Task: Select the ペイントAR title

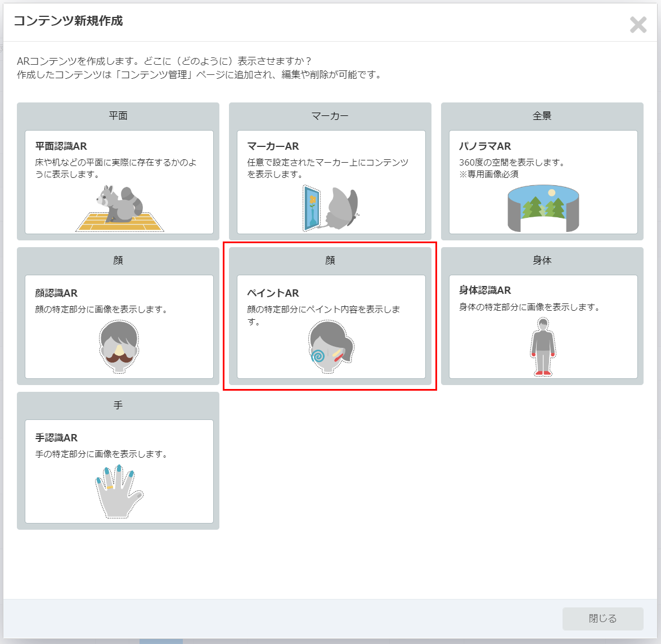Action: pyautogui.click(x=273, y=293)
